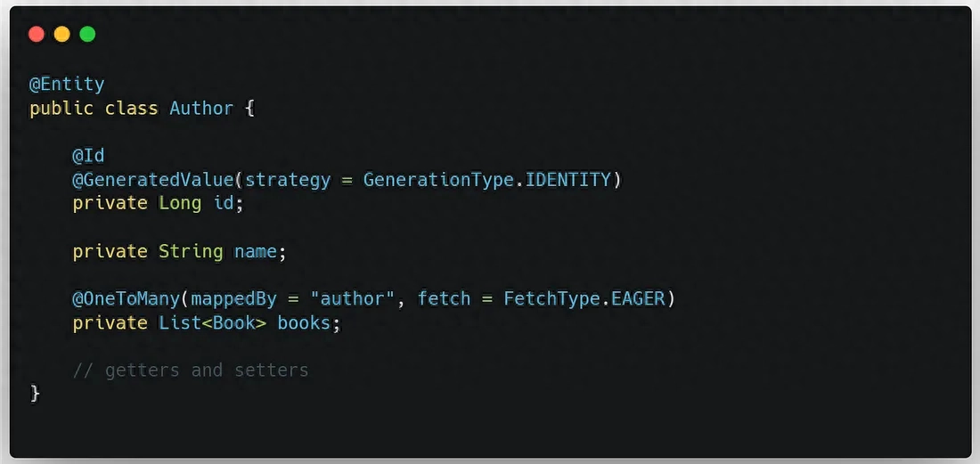980x464 pixels.
Task: Click the mappedBy attribute
Action: (233, 298)
